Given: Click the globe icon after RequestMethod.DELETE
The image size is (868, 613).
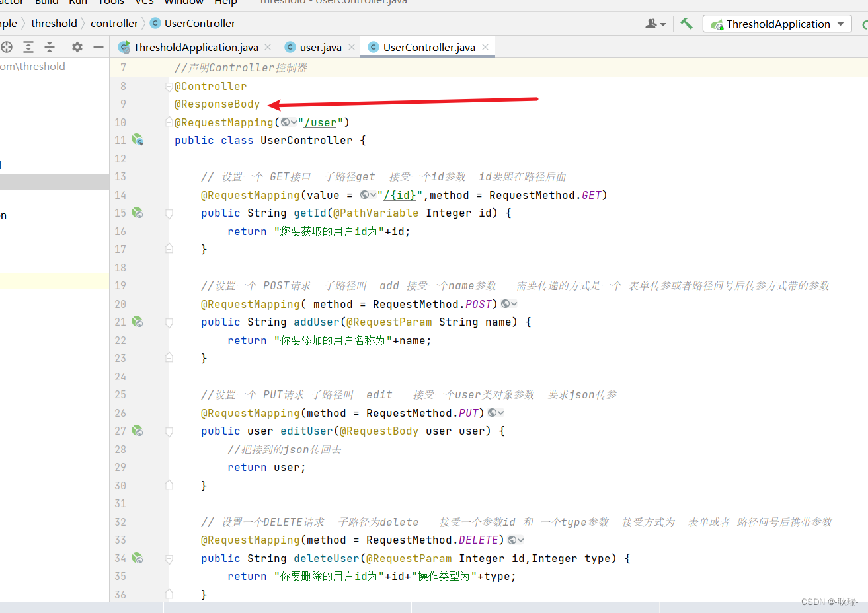Looking at the screenshot, I should pos(516,540).
